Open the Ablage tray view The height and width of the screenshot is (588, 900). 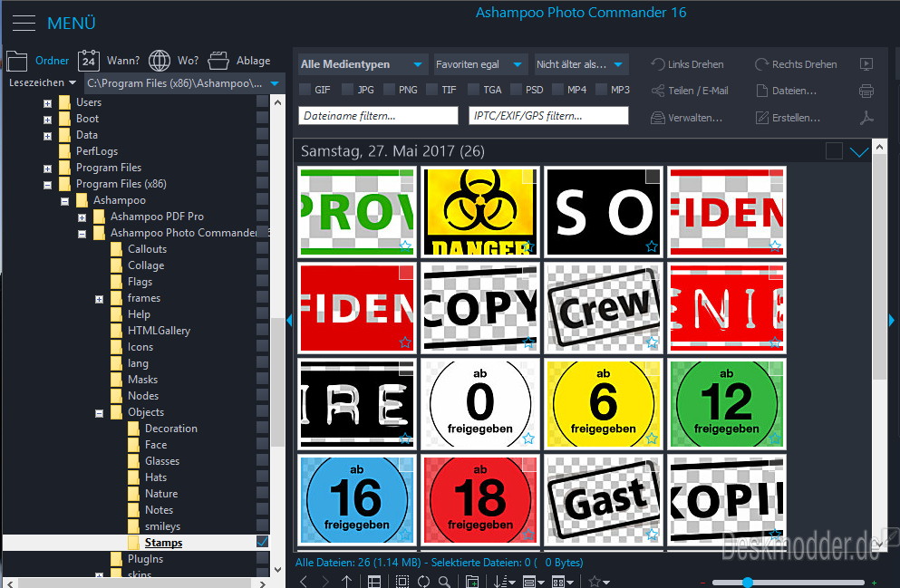(253, 61)
